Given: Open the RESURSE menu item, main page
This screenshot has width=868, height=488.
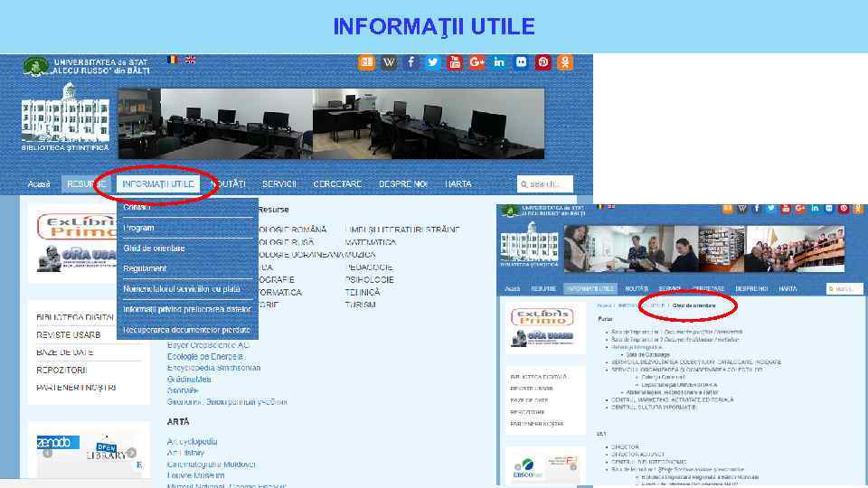Looking at the screenshot, I should point(87,183).
